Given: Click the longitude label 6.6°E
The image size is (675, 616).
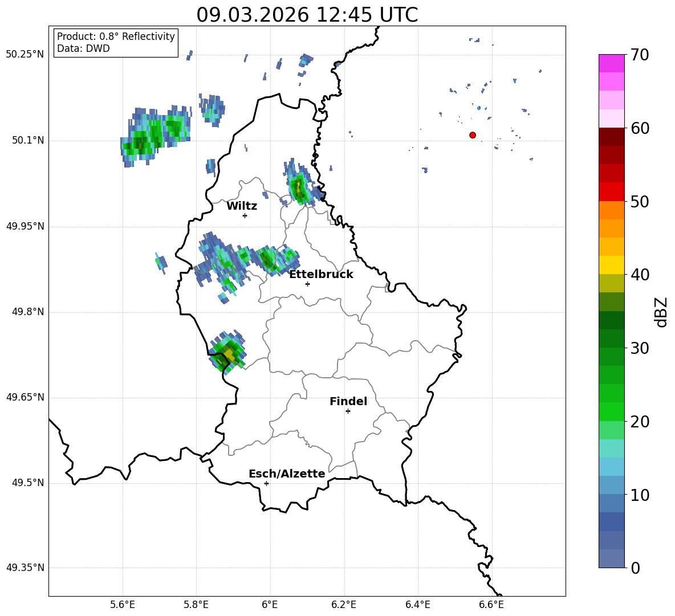Looking at the screenshot, I should (x=491, y=605).
